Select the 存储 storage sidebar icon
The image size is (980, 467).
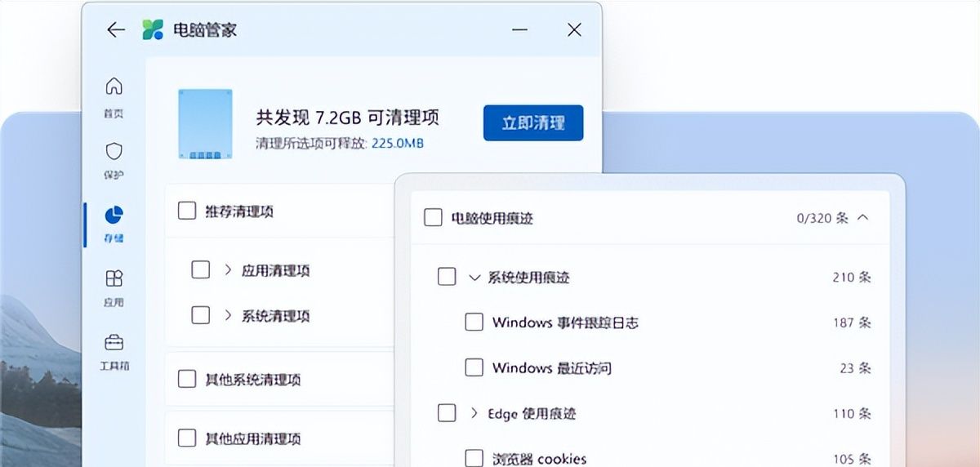[114, 216]
